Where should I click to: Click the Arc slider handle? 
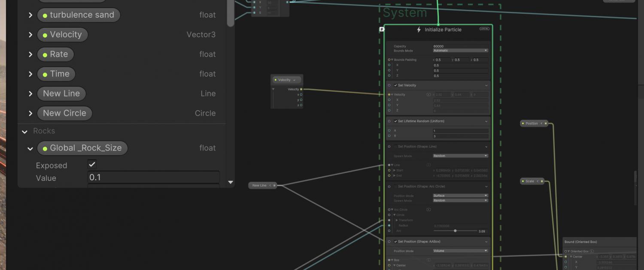(x=455, y=231)
